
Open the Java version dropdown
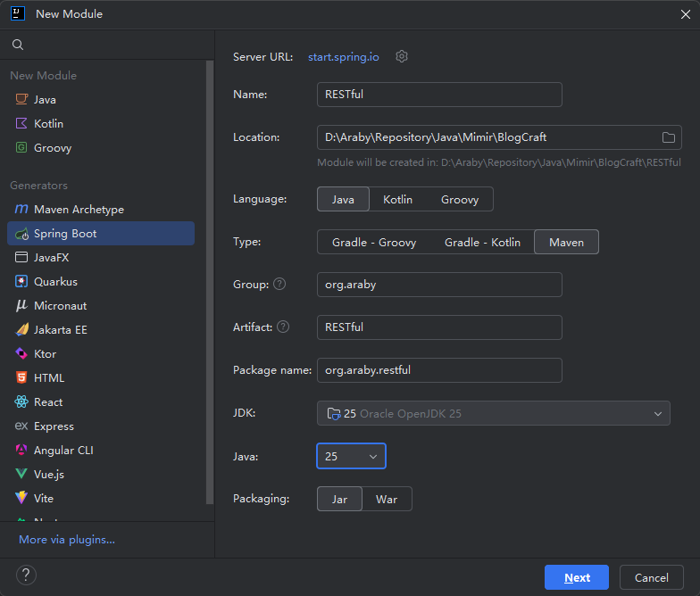pyautogui.click(x=352, y=456)
